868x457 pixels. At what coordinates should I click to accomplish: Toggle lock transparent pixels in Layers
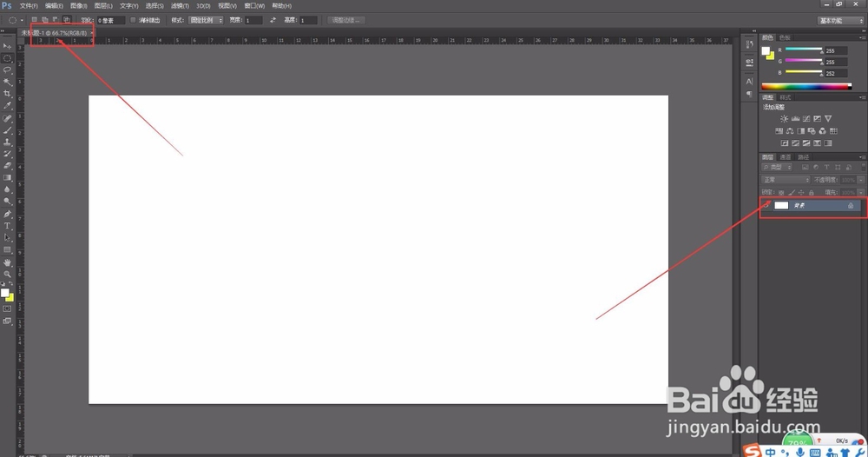coord(781,193)
